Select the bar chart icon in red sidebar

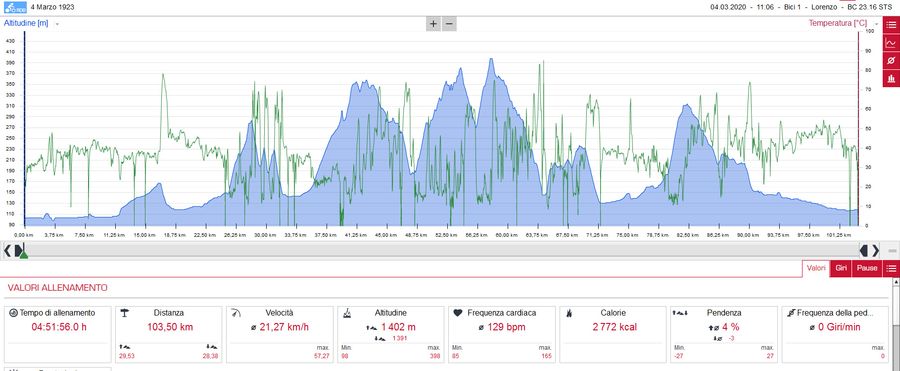tap(891, 78)
